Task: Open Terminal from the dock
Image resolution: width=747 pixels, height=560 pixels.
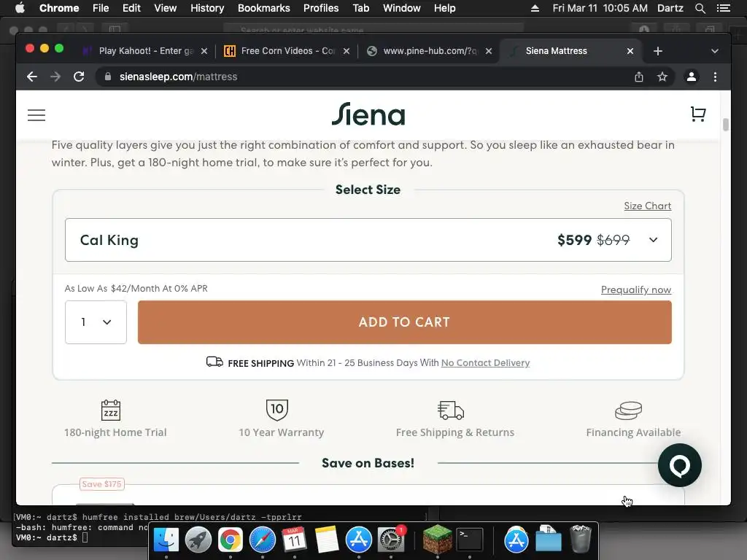Action: [470, 540]
